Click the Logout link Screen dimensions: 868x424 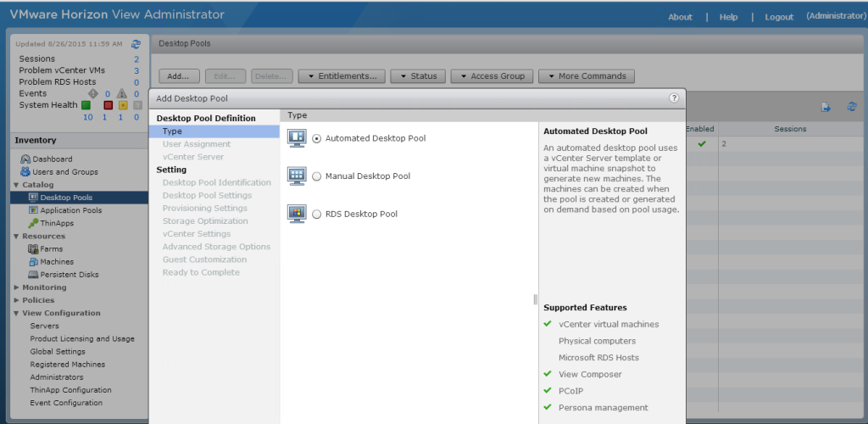(779, 17)
